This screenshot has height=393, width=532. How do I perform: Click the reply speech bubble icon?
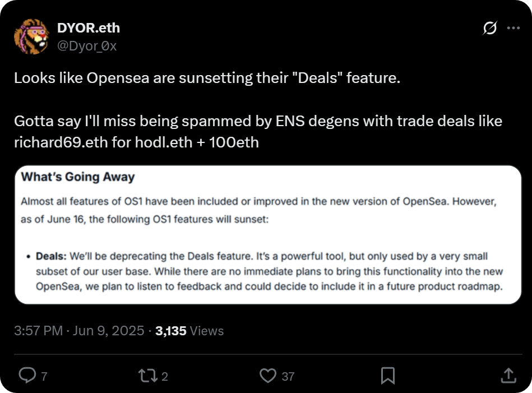pos(27,376)
